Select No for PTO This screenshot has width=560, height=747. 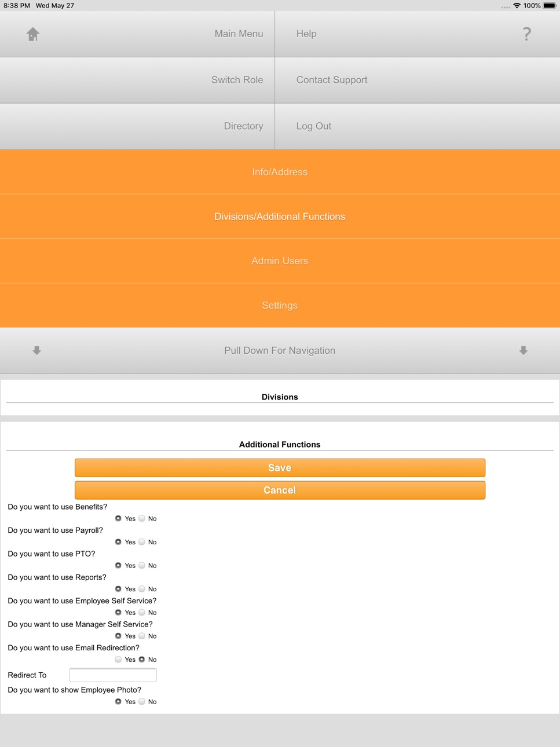click(142, 565)
